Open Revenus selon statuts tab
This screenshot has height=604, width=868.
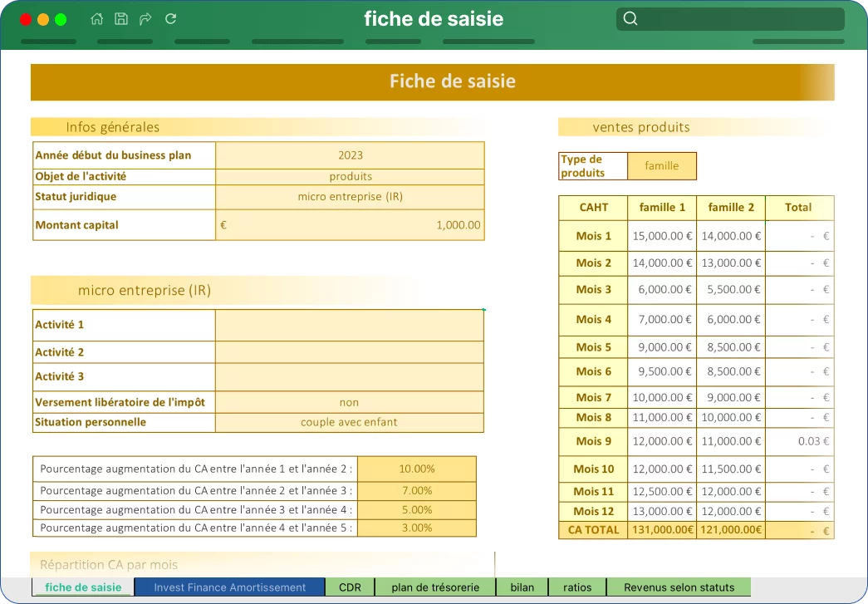pyautogui.click(x=679, y=587)
